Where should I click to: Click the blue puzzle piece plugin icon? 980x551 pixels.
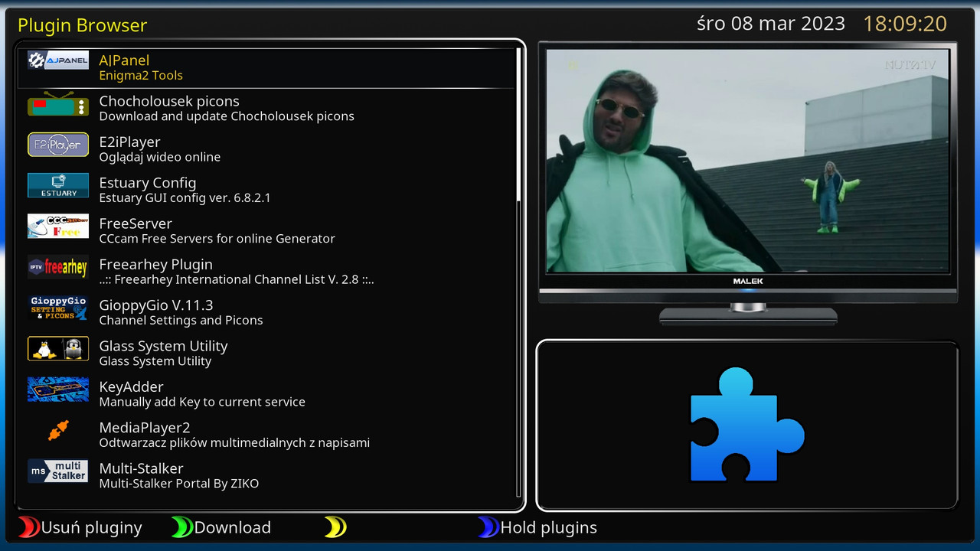[x=746, y=425]
